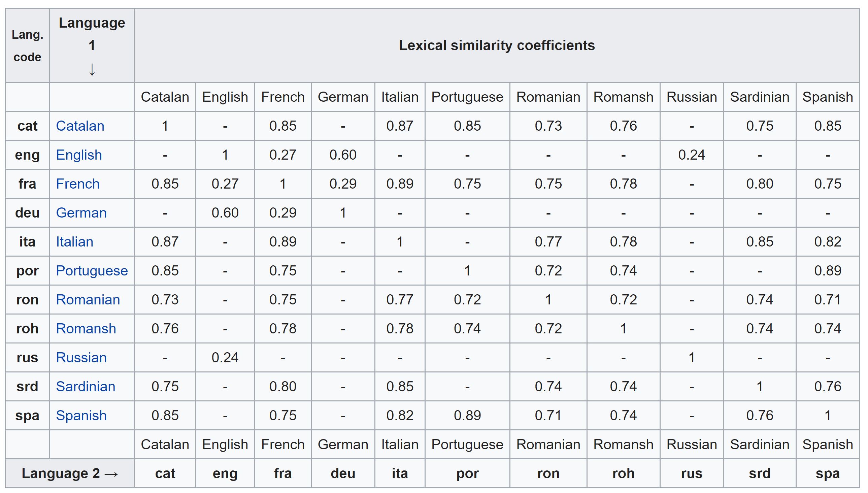Click the Sardinian column header at top

point(759,97)
